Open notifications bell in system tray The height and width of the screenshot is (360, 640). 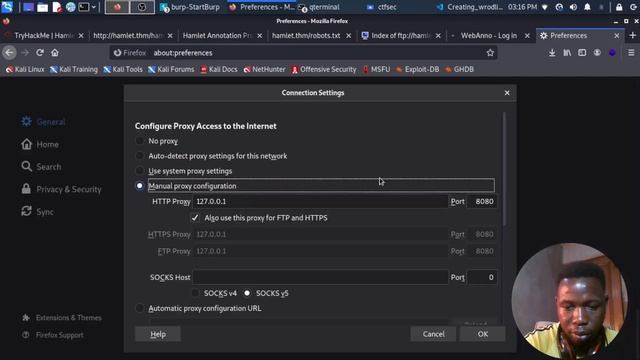click(587, 7)
